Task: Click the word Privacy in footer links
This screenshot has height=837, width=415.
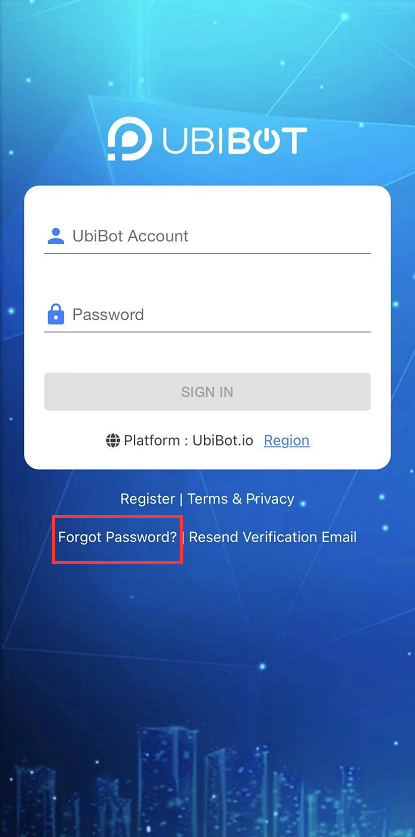Action: click(270, 499)
